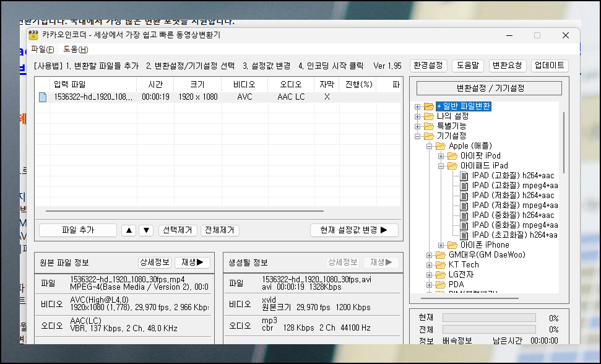
Task: Click the 도움말 help button
Action: (x=468, y=66)
